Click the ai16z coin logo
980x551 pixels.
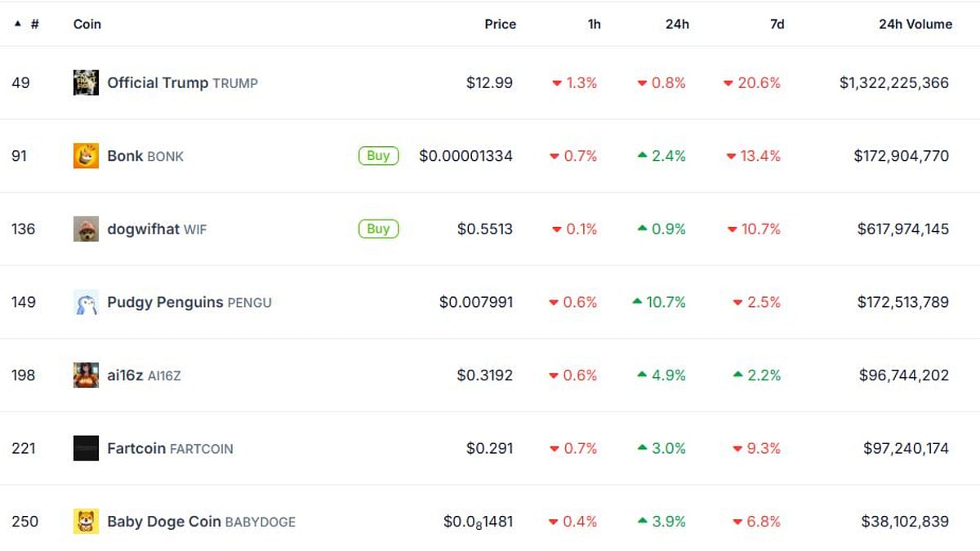point(86,375)
